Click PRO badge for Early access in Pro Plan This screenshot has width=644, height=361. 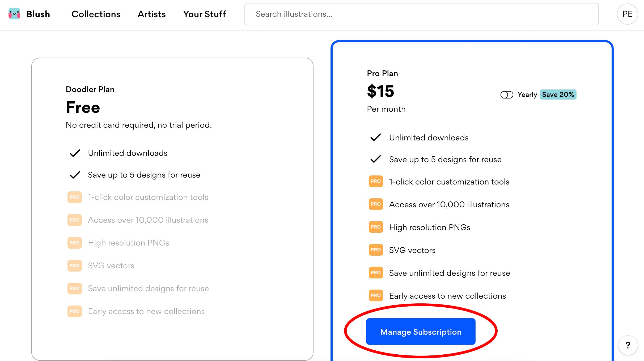(x=376, y=295)
